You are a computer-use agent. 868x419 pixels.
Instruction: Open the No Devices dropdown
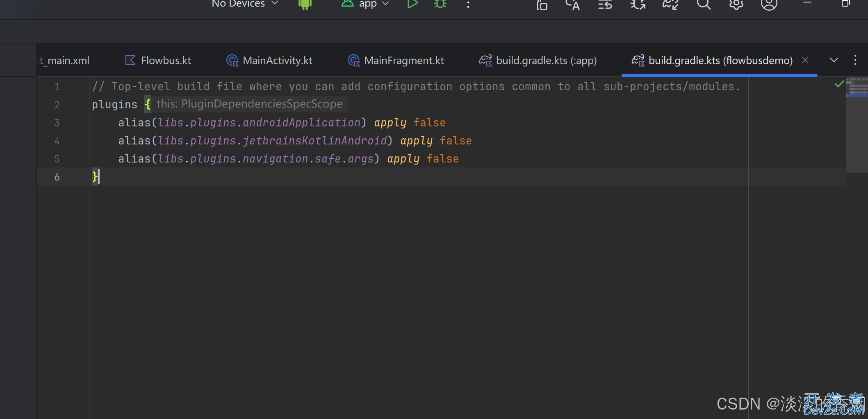coord(245,4)
